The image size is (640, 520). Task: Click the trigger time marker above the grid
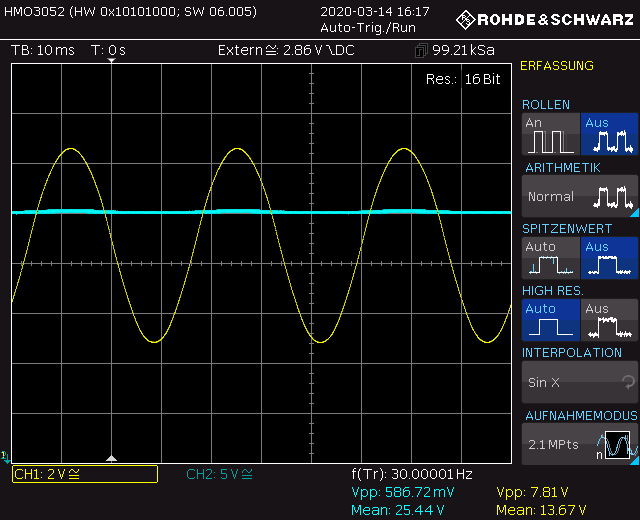pyautogui.click(x=112, y=62)
